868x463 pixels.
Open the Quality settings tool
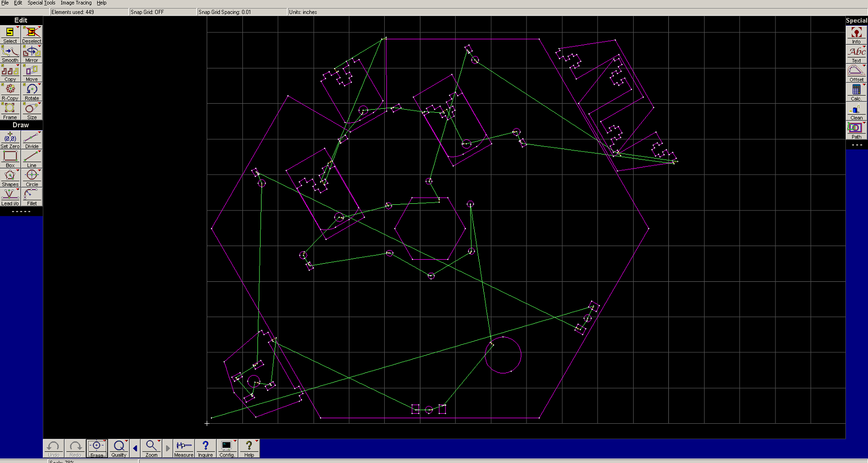[119, 448]
